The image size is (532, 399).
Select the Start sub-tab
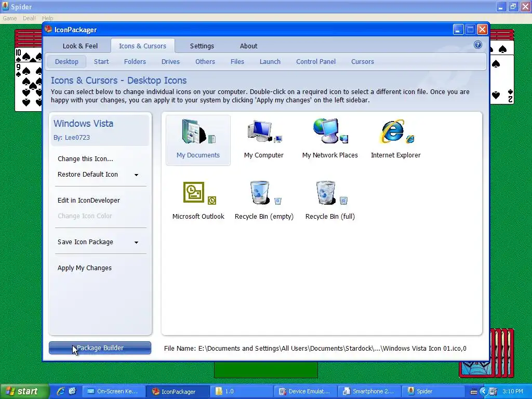101,61
